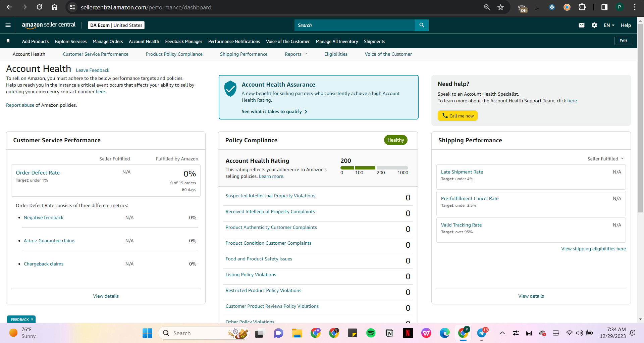Open Notion from the taskbar
The width and height of the screenshot is (644, 343).
point(389,333)
